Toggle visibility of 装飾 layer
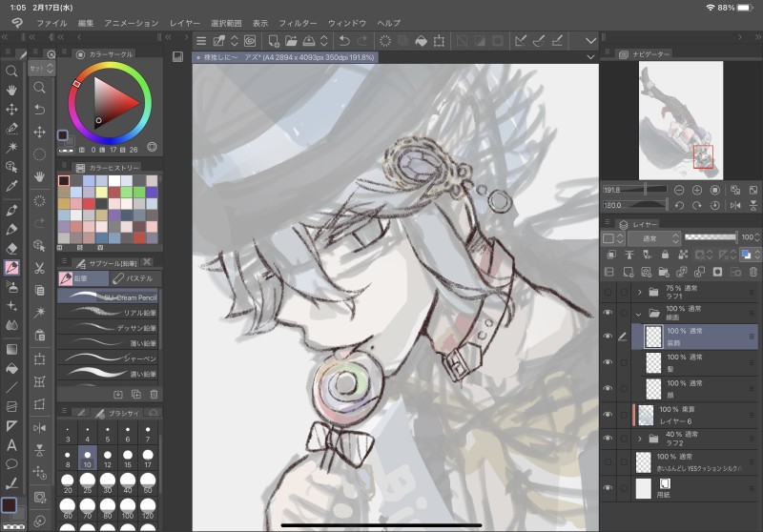This screenshot has height=532, width=763. [x=608, y=336]
